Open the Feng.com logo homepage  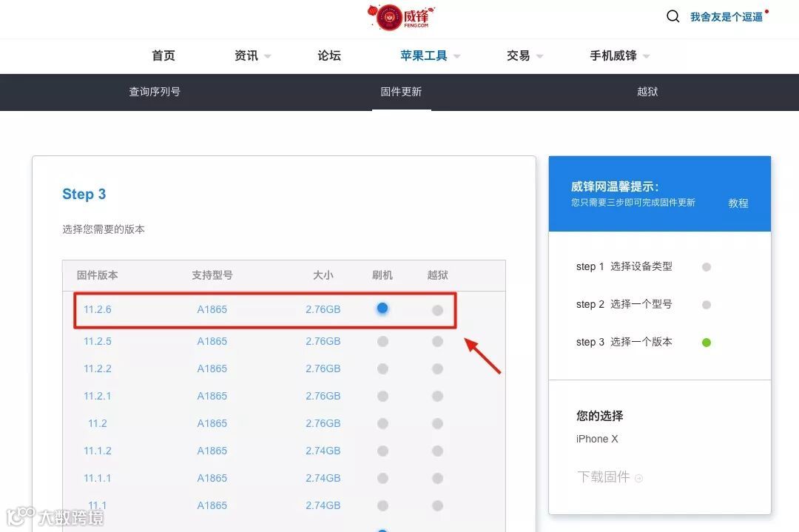click(402, 17)
